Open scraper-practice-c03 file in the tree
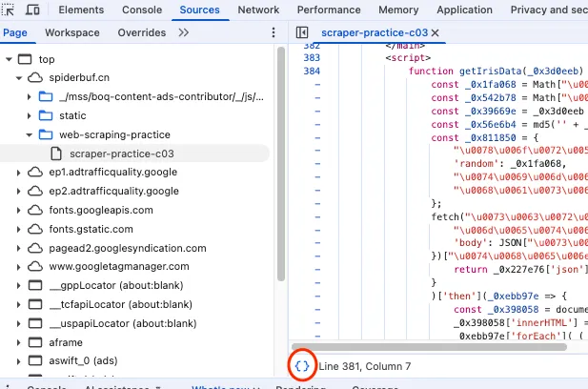 pos(121,154)
